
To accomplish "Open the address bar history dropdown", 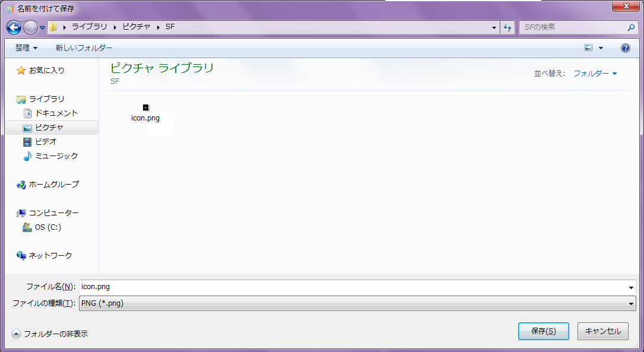I will [x=494, y=27].
